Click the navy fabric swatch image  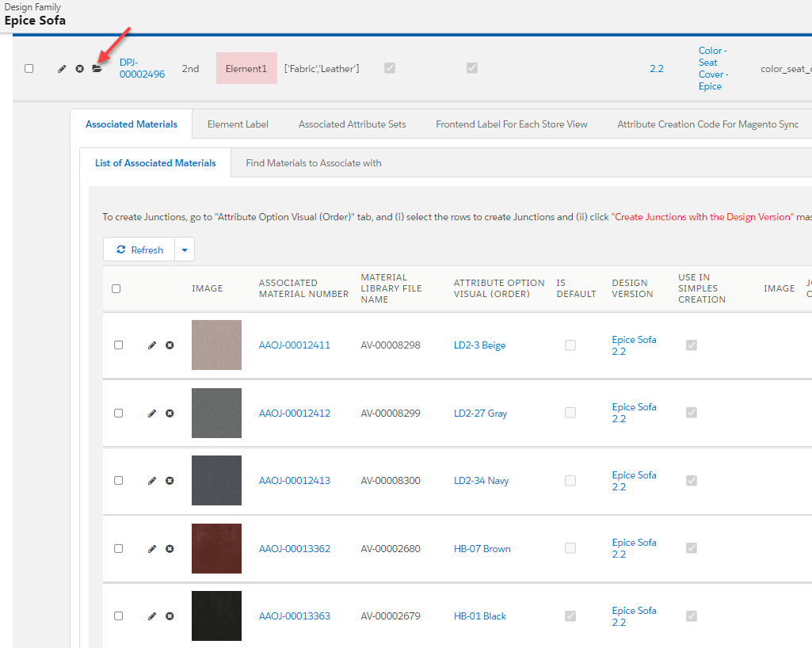pos(216,480)
